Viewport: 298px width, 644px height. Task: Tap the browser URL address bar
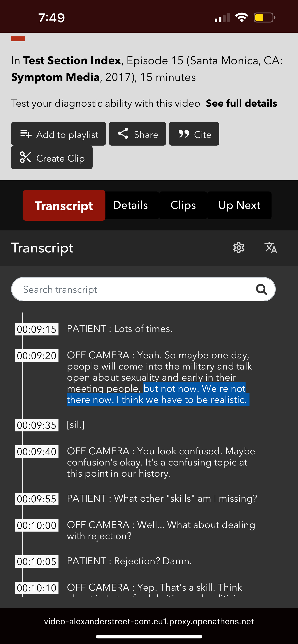[x=149, y=621]
